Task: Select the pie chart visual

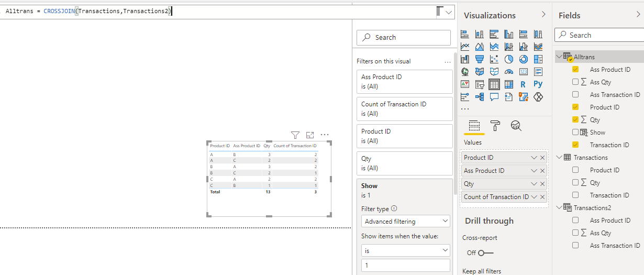Action: coord(509,59)
